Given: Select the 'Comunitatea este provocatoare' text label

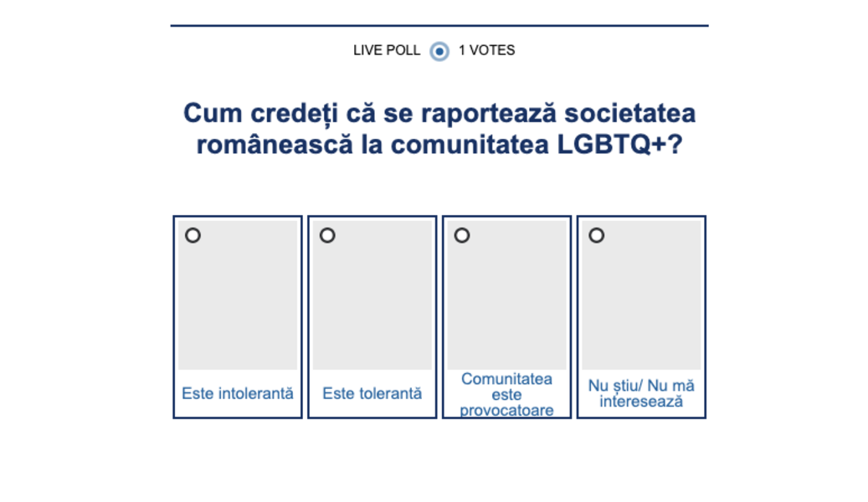Looking at the screenshot, I should click(506, 394).
